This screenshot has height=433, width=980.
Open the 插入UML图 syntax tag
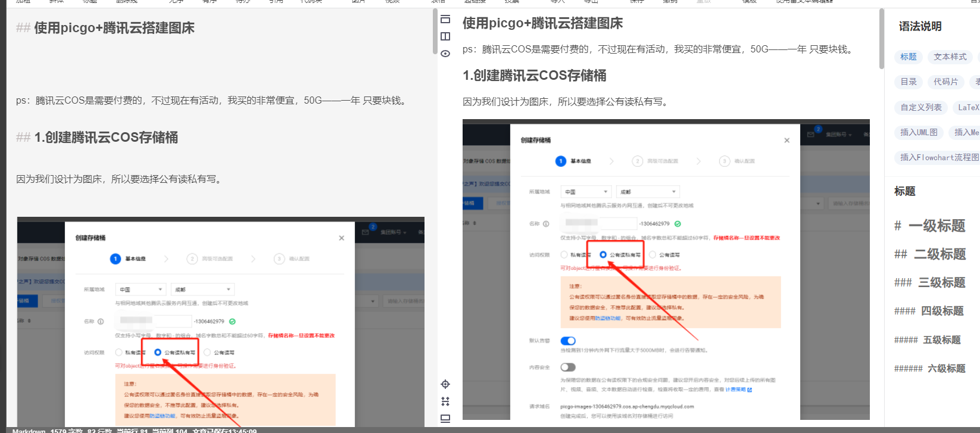pos(919,132)
